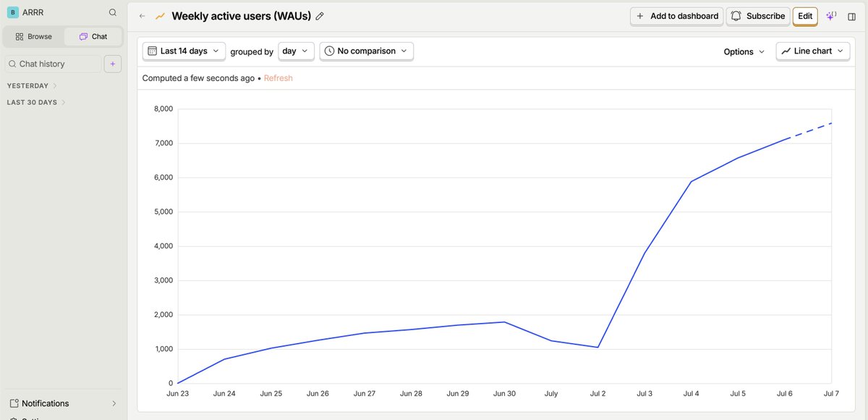868x420 pixels.
Task: Switch to the Browse tab
Action: point(34,36)
